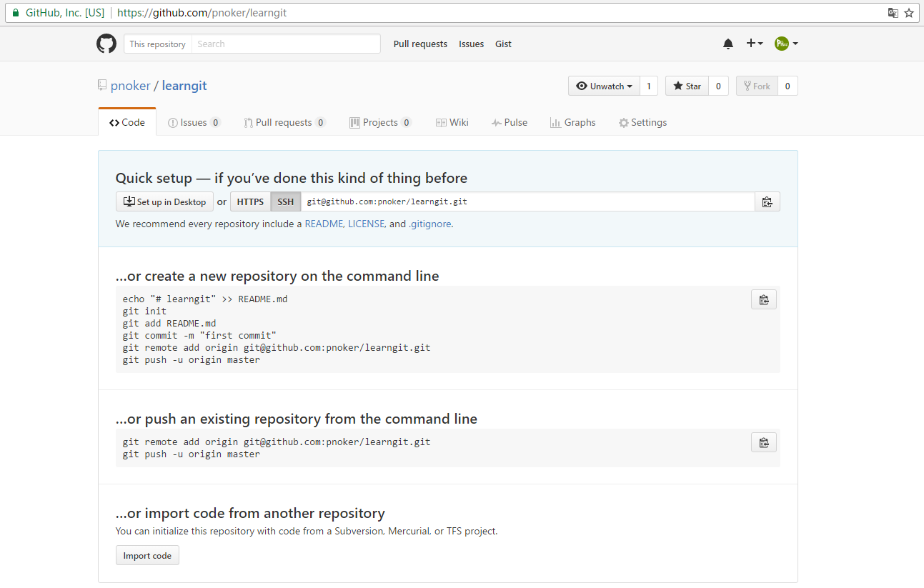Click the 'git commit -m "first commit"' line
Viewport: 924px width, 588px height.
199,335
